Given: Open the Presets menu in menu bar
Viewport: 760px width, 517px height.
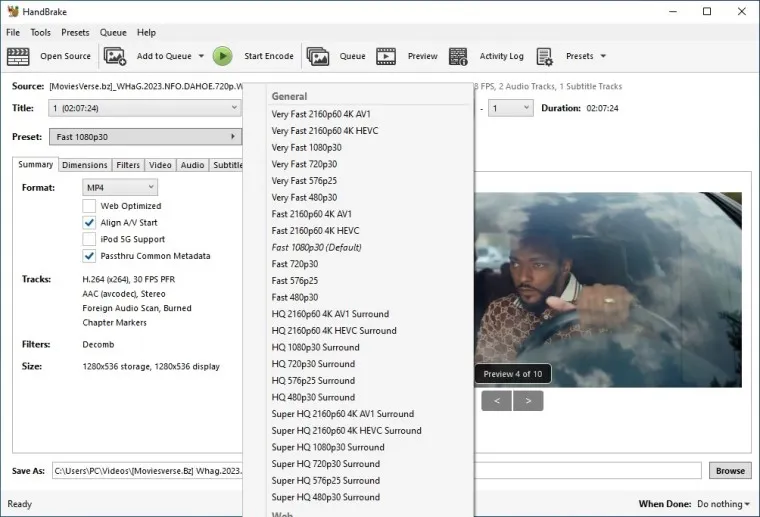Looking at the screenshot, I should [x=75, y=32].
